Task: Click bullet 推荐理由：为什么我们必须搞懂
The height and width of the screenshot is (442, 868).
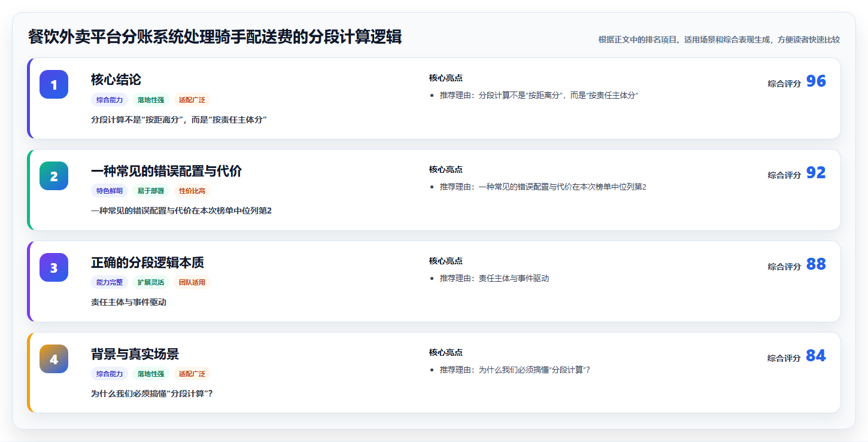Action: 515,370
